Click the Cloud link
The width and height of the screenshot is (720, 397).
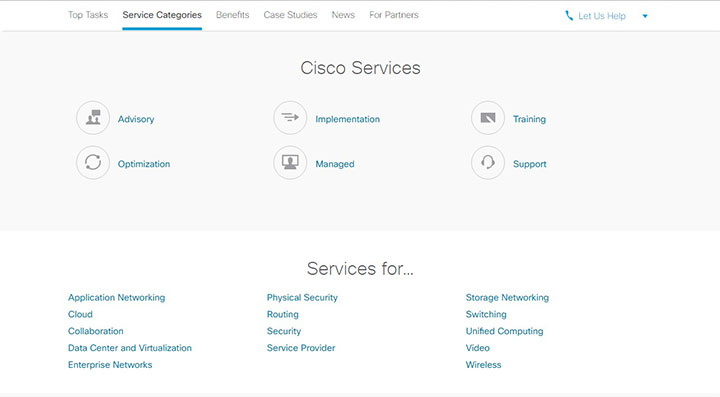(x=80, y=314)
